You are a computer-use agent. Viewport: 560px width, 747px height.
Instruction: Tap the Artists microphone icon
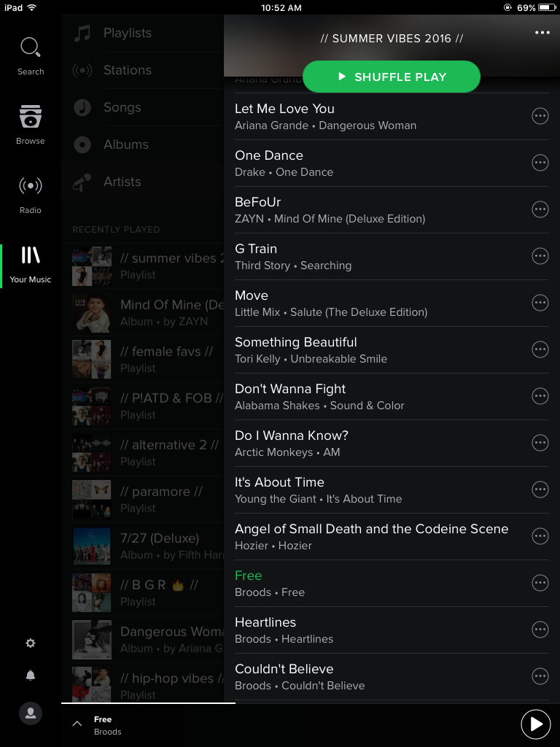coord(82,182)
